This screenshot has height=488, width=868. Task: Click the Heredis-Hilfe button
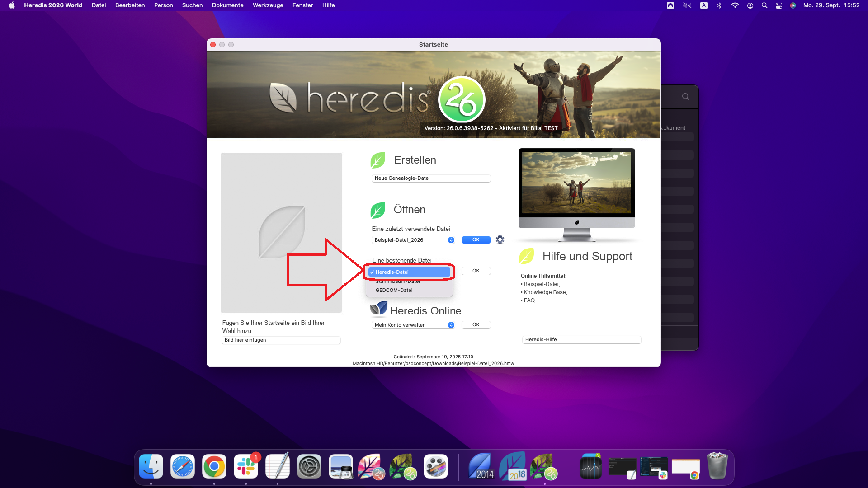(x=581, y=339)
